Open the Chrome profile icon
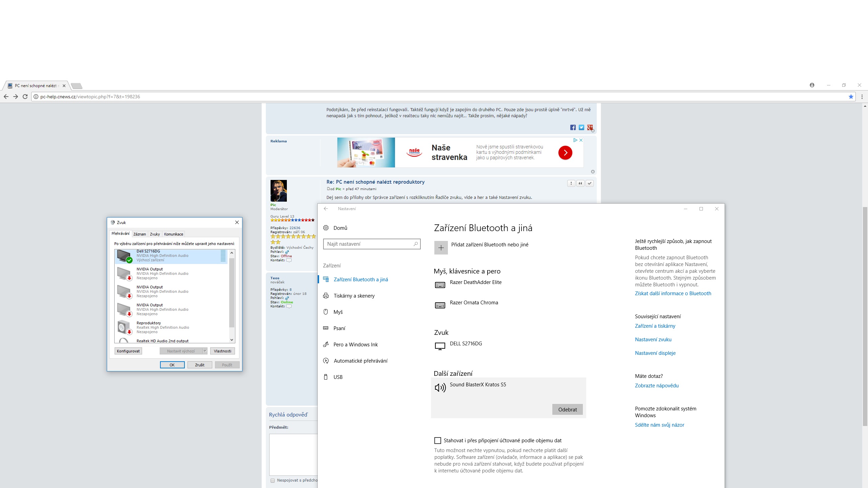 tap(812, 85)
